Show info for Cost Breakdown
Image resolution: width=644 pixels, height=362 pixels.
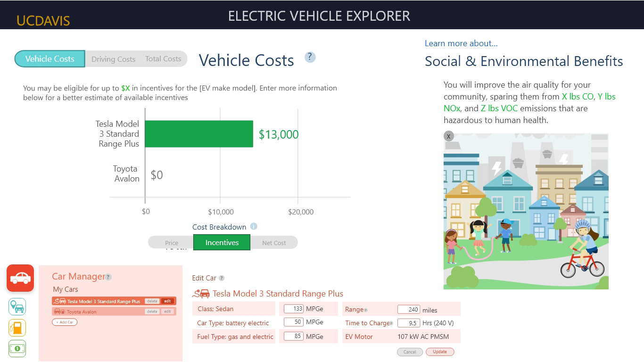[254, 226]
